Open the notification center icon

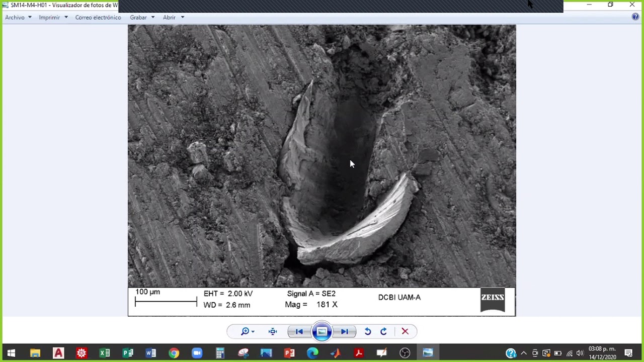(x=628, y=353)
